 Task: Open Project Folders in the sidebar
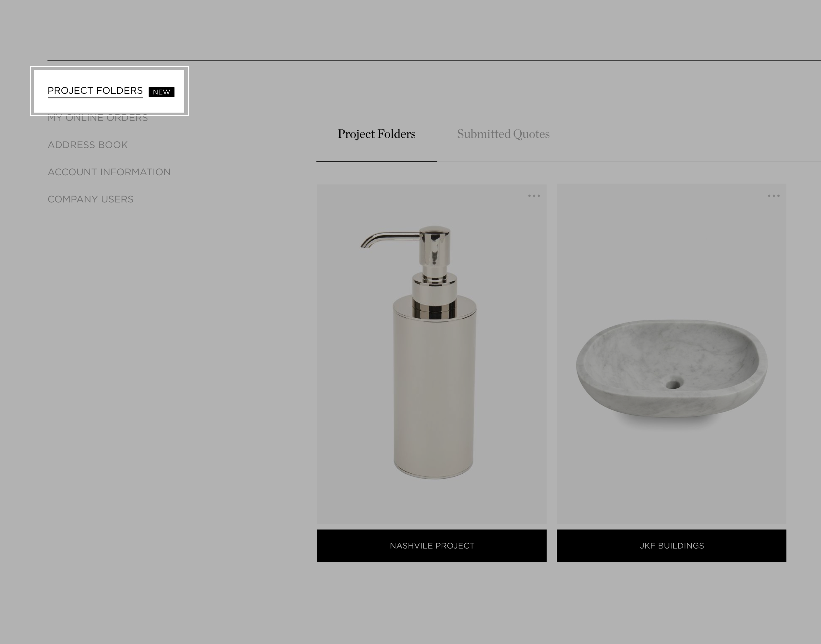point(95,91)
